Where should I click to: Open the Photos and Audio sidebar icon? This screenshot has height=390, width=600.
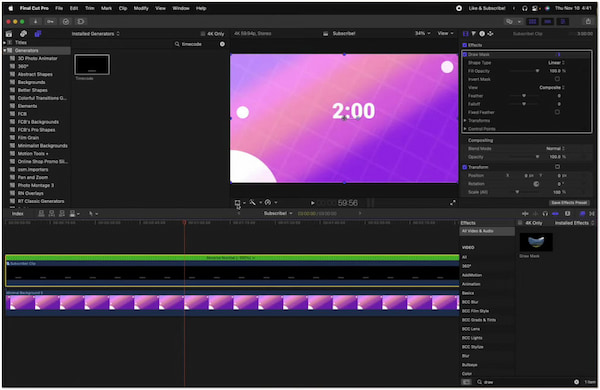click(x=23, y=34)
